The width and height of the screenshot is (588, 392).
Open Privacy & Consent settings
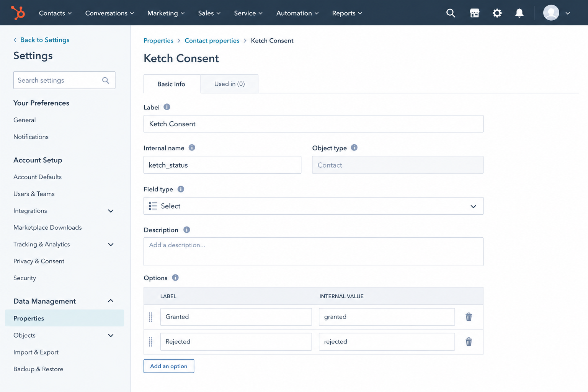(39, 261)
